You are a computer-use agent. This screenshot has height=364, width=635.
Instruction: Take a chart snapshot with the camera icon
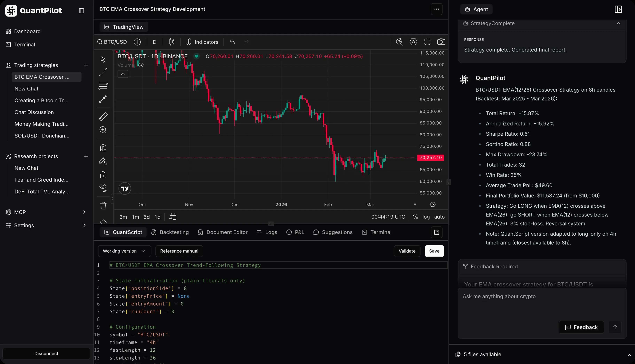tap(441, 42)
